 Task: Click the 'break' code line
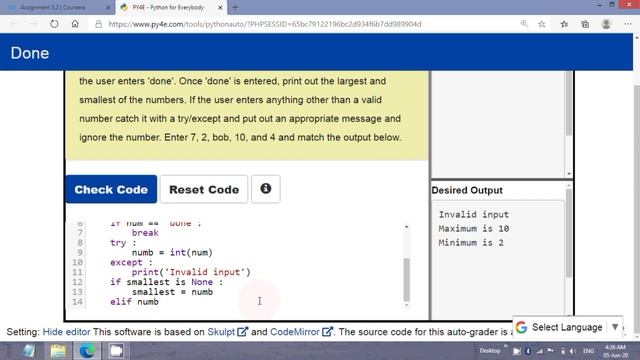145,233
